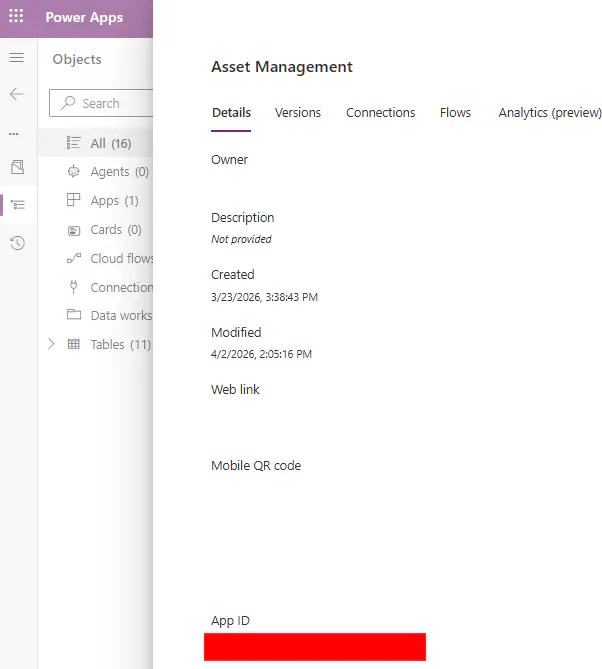Click the Web link label

pyautogui.click(x=235, y=389)
